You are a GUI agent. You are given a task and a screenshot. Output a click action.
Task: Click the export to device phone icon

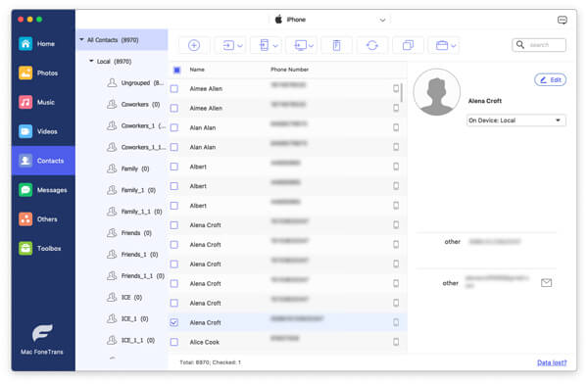268,45
